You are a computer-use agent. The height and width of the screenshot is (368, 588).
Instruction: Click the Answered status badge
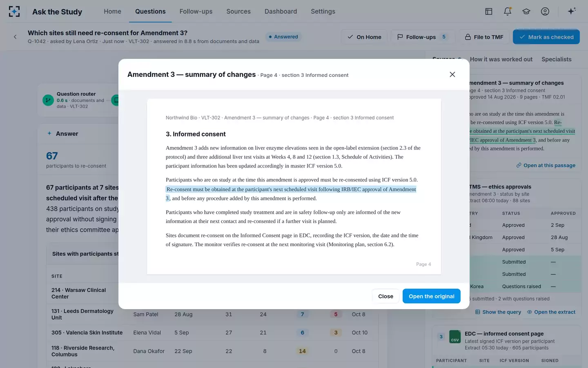pyautogui.click(x=283, y=37)
